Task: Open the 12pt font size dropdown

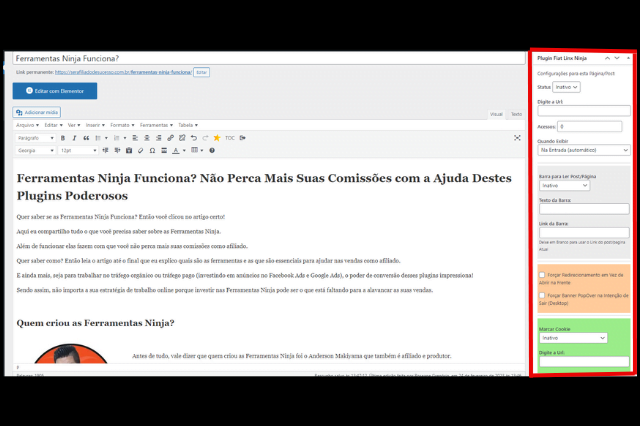Action: [78, 151]
